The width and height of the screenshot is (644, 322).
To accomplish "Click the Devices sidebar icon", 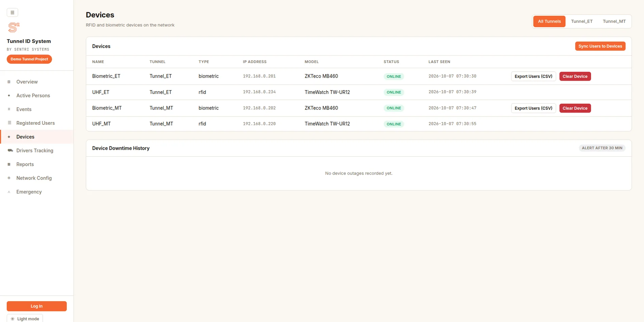I will (9, 137).
